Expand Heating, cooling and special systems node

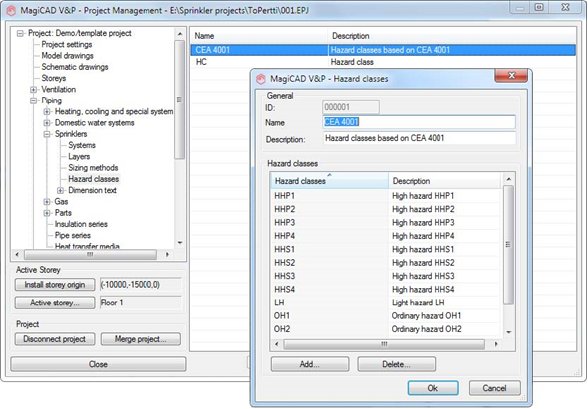click(x=47, y=112)
